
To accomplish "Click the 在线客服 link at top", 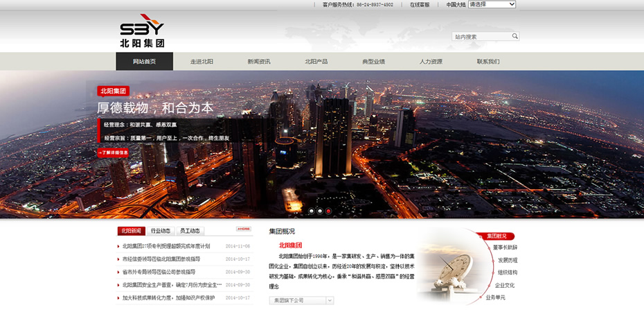I will click(x=419, y=5).
